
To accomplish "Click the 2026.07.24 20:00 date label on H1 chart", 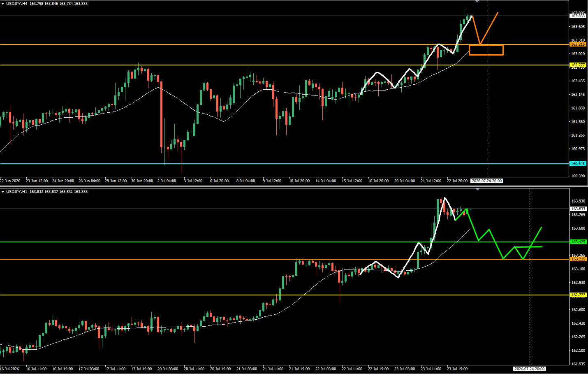I will point(530,369).
